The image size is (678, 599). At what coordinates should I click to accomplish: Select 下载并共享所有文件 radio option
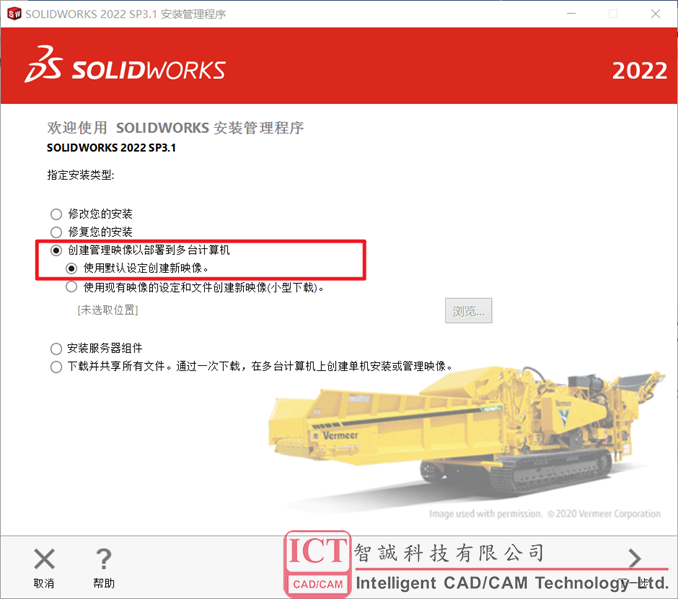click(x=56, y=367)
